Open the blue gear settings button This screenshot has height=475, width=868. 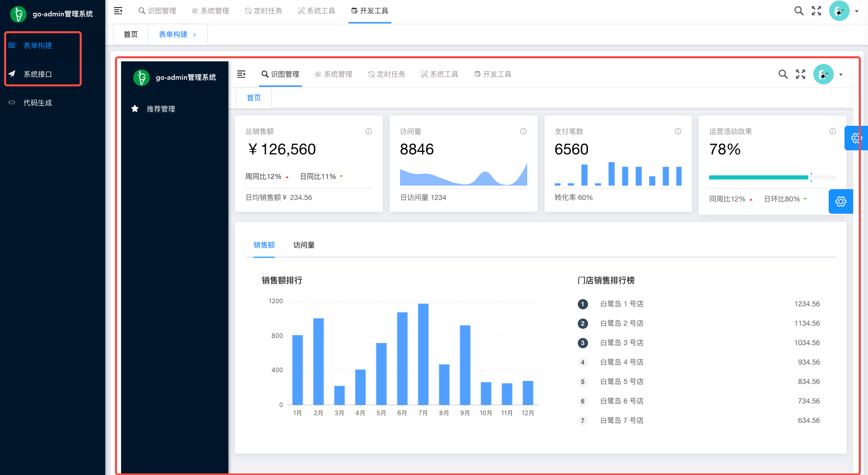click(840, 201)
